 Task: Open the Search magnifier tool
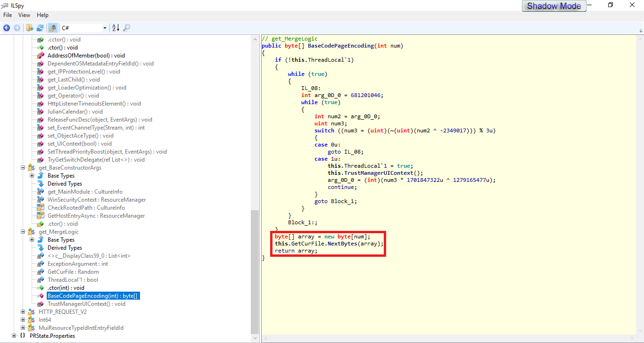coord(126,28)
